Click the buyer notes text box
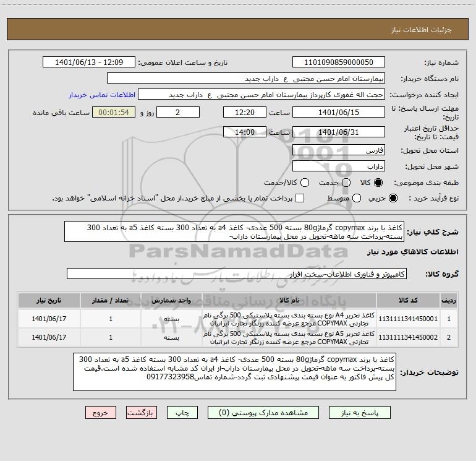This screenshot has height=461, width=476. 235,372
